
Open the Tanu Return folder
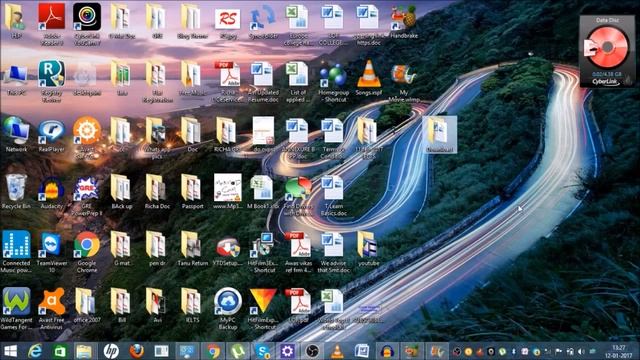192,249
